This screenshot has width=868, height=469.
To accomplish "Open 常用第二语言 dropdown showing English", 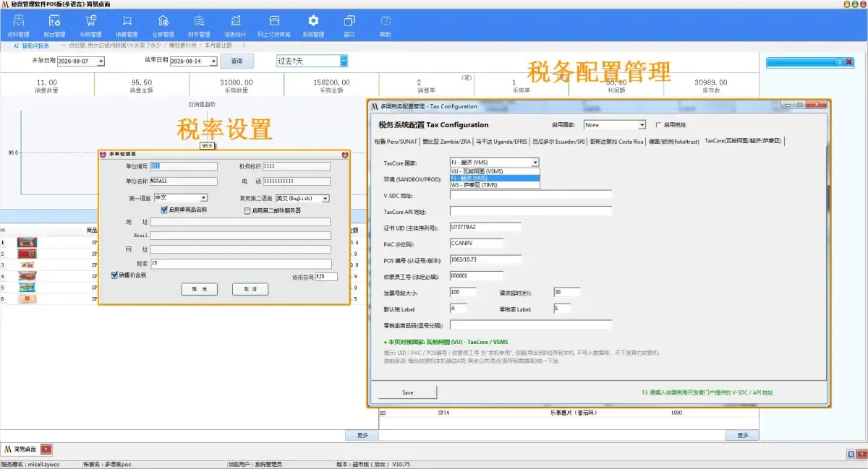I will tap(325, 198).
